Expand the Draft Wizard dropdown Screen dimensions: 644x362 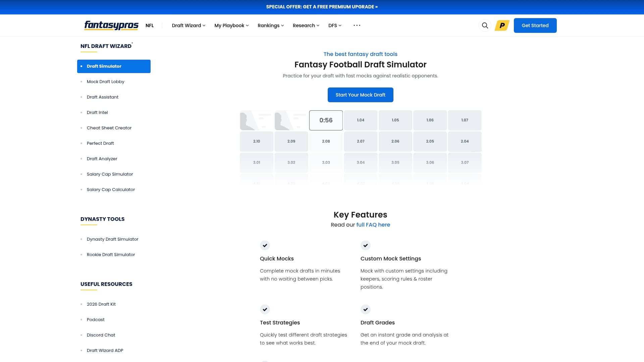click(x=189, y=25)
